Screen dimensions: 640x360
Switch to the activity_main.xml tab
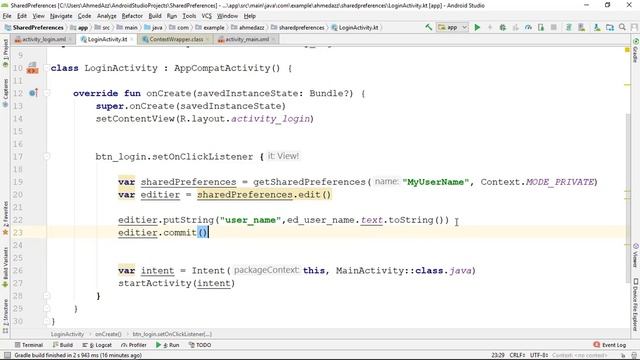click(x=247, y=39)
